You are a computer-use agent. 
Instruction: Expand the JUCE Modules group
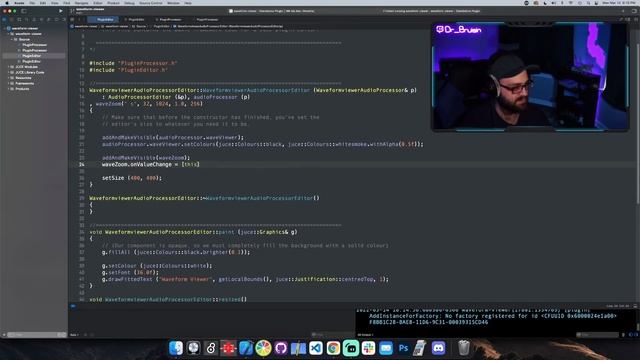(9, 67)
